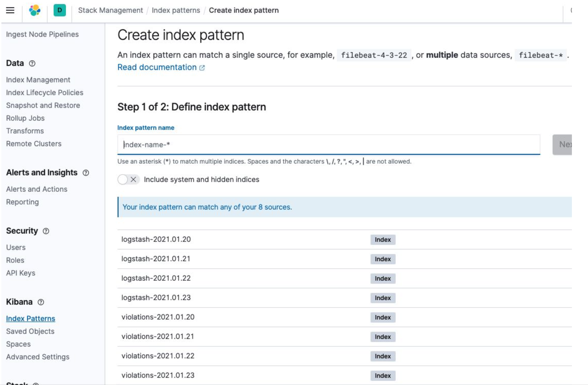The image size is (588, 385).
Task: Expand the Index Management menu item
Action: point(38,80)
